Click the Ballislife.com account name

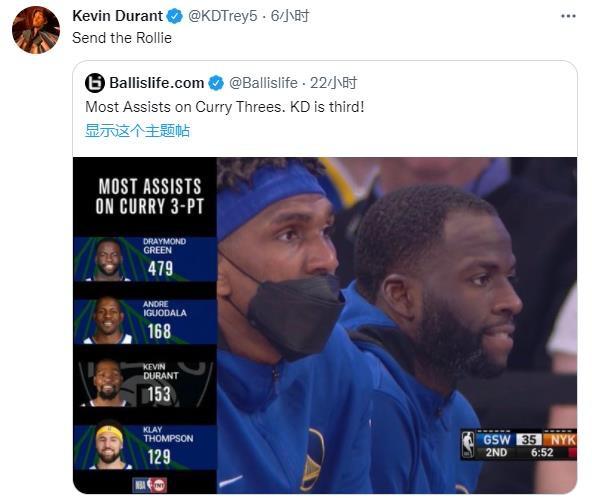click(x=157, y=83)
